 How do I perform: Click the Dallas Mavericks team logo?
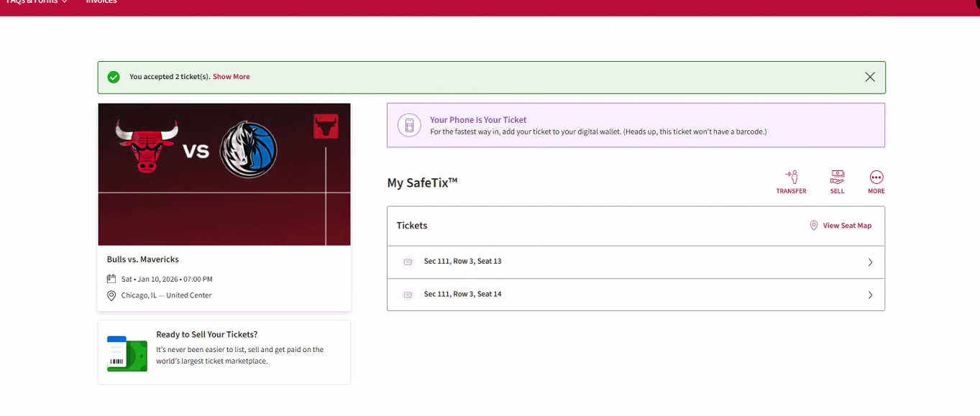249,150
